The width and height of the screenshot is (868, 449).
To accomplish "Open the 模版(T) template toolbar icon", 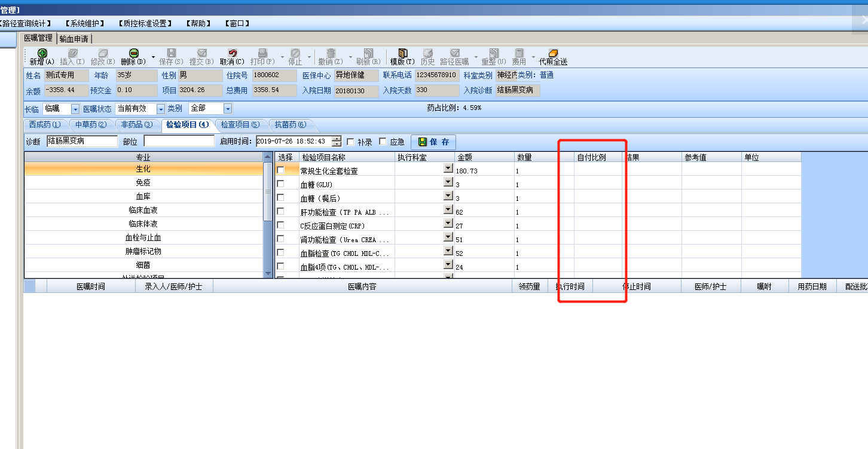I will [x=402, y=53].
